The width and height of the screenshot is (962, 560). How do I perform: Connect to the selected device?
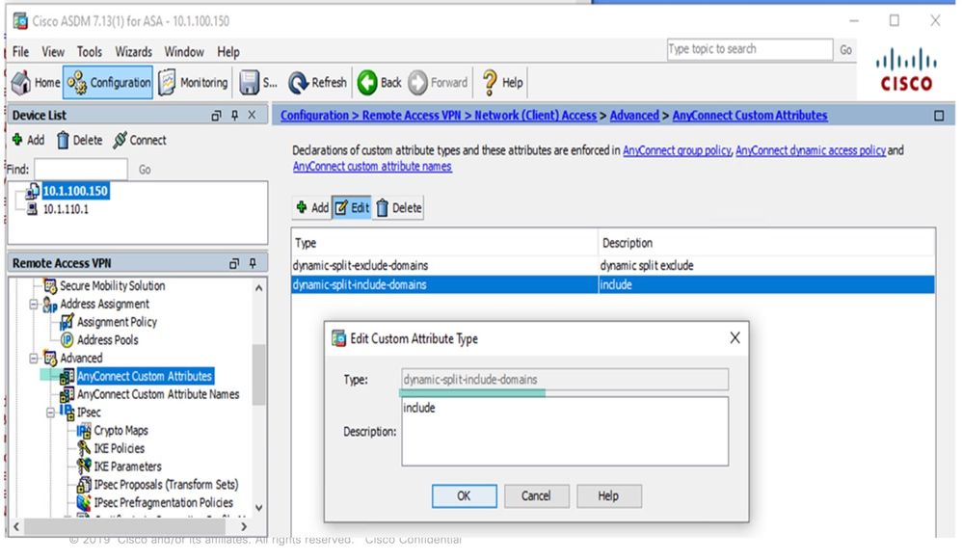[x=139, y=140]
